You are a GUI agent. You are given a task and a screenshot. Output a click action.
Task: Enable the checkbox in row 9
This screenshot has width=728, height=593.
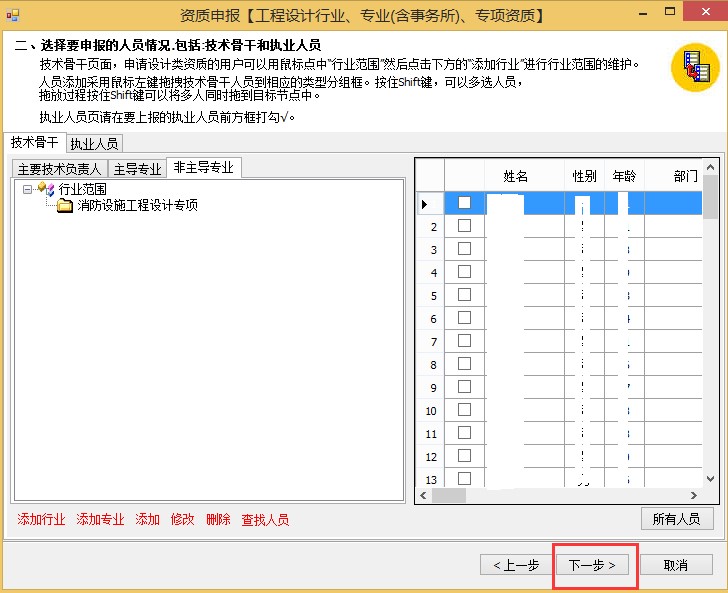pyautogui.click(x=464, y=387)
